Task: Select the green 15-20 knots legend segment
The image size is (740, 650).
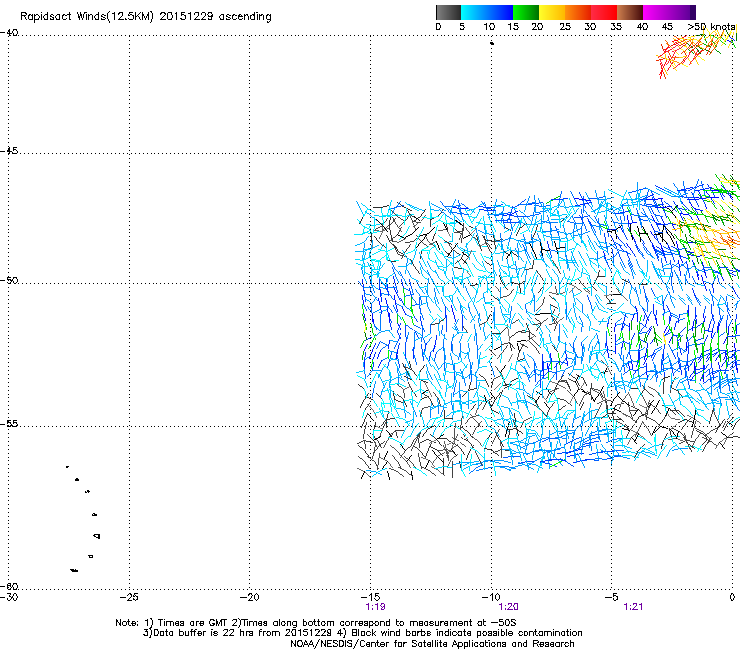Action: pos(526,12)
